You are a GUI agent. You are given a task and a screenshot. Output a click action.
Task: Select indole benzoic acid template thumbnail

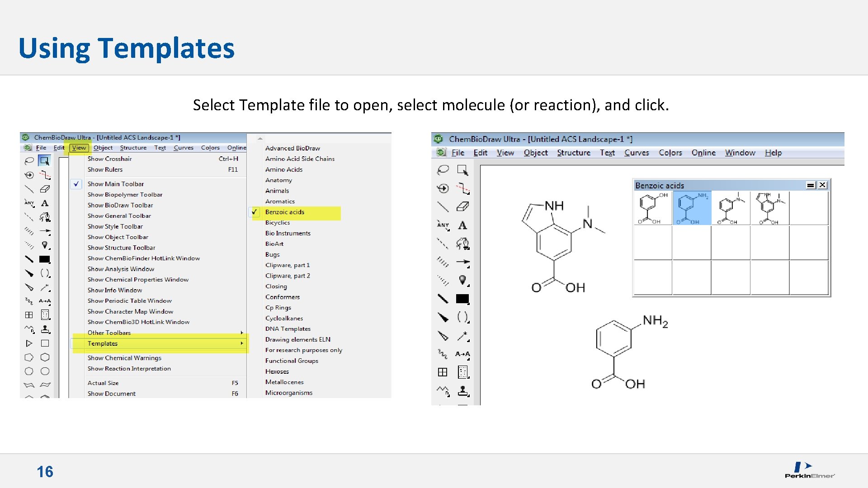point(770,208)
